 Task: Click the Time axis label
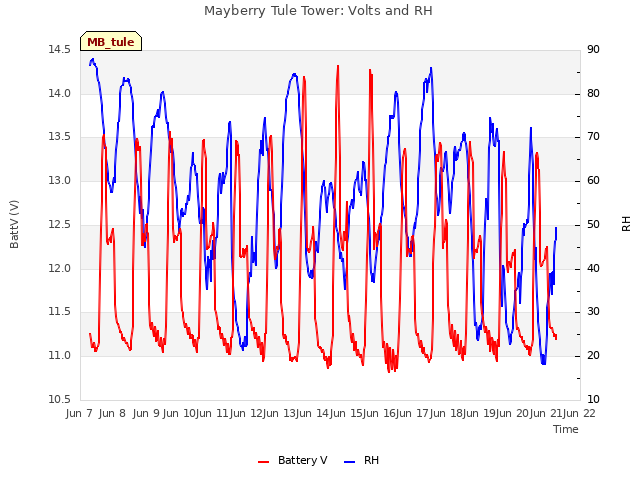tap(566, 429)
